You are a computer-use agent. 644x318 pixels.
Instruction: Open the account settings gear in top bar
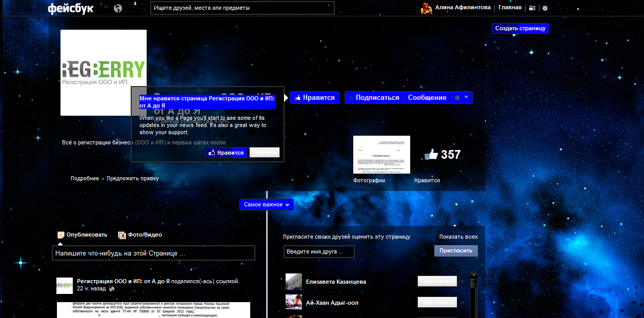tap(545, 8)
